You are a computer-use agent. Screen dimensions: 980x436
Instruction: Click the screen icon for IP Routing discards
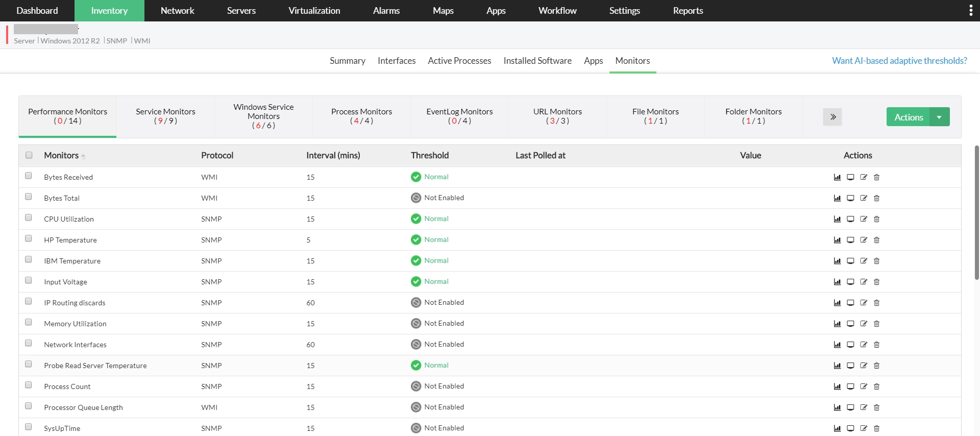850,303
